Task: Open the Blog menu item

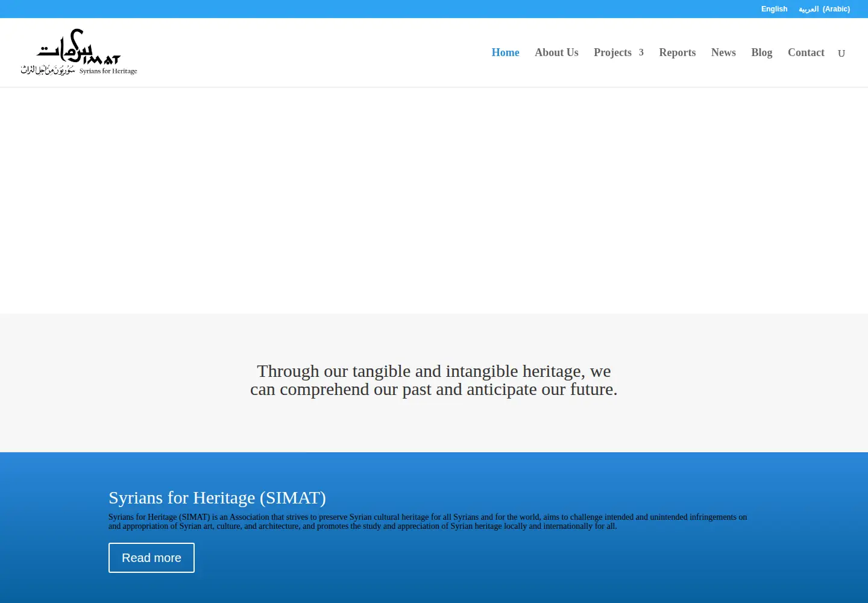Action: 762,52
